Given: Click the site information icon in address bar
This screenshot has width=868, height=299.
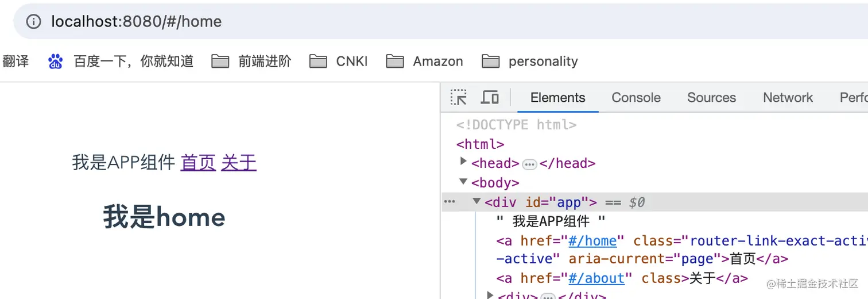Looking at the screenshot, I should point(34,22).
